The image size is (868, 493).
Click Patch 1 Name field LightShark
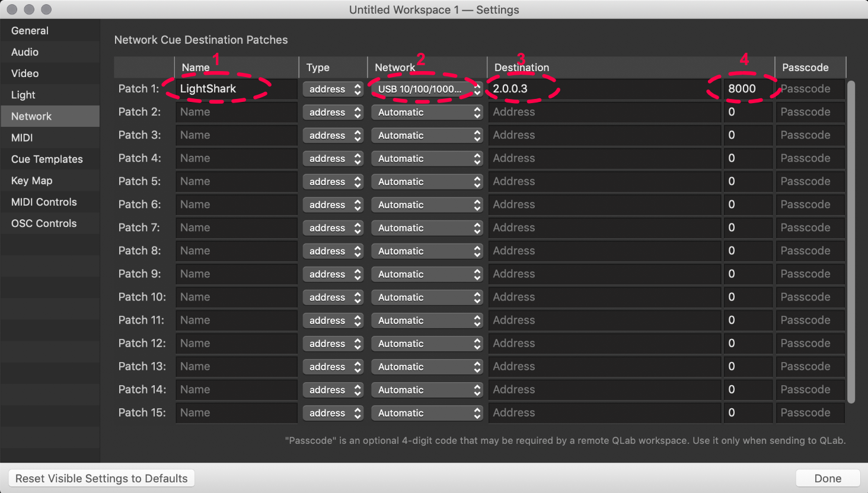pyautogui.click(x=237, y=89)
